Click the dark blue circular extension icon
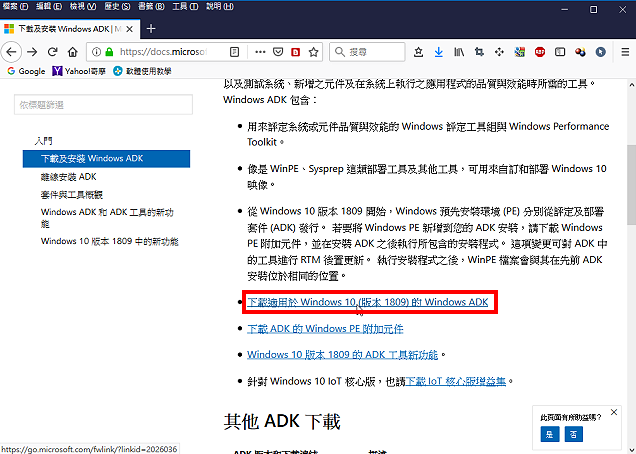 click(601, 52)
